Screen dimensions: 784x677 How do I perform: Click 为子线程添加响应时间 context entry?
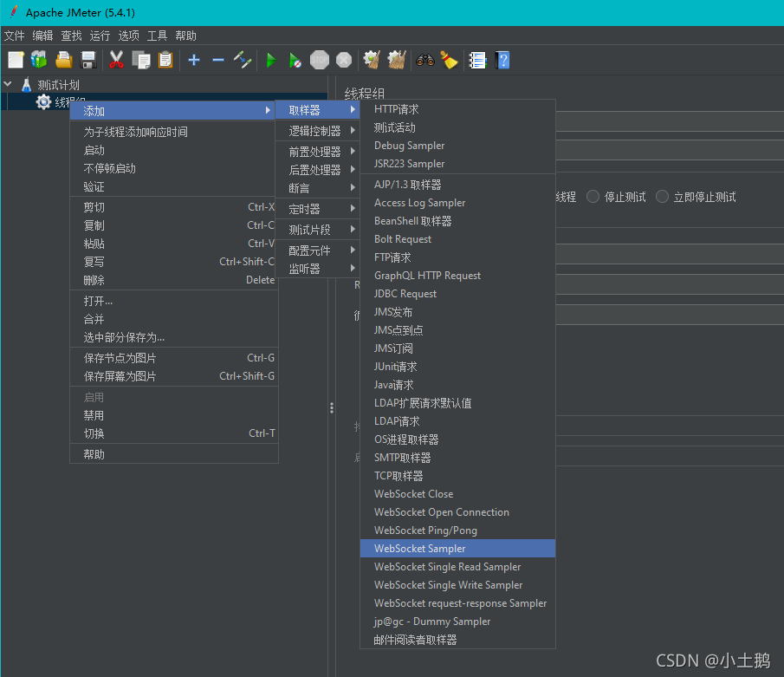pyautogui.click(x=174, y=132)
